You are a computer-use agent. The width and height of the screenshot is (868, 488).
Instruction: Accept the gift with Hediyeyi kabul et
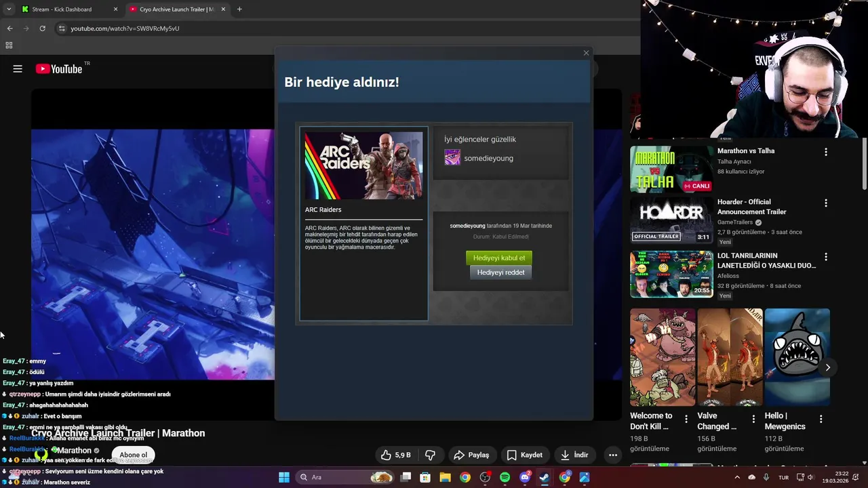(499, 258)
